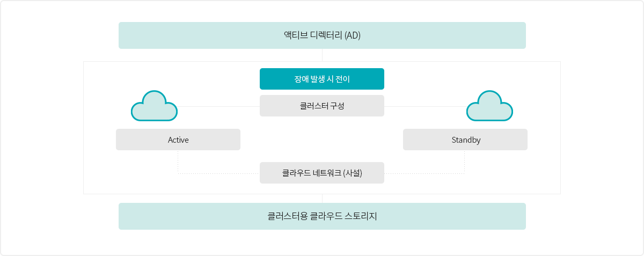
Task: Click the vertical connector under AD box
Action: [322, 55]
